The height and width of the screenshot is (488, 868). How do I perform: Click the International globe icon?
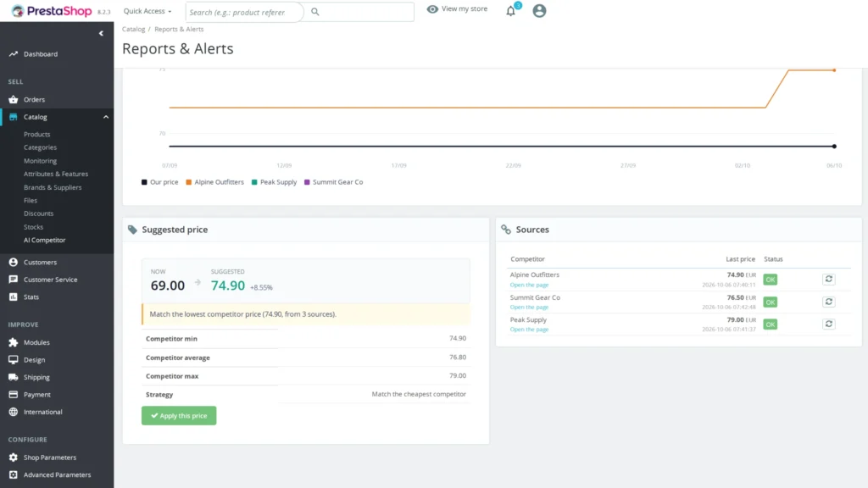click(14, 412)
